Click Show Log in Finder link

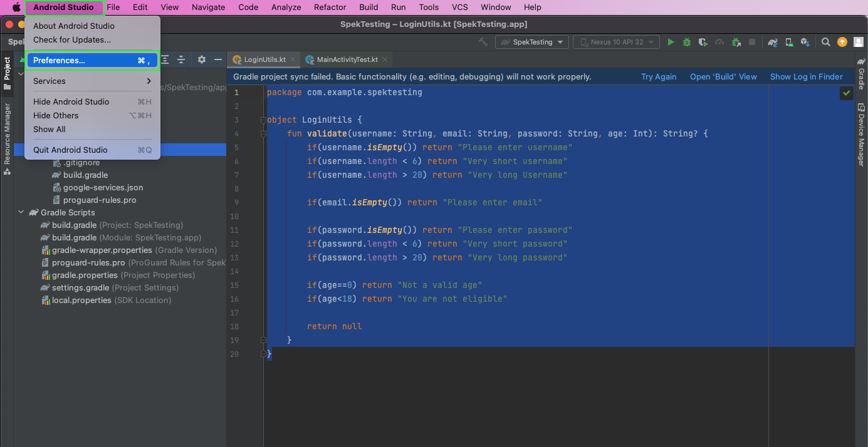pos(807,76)
